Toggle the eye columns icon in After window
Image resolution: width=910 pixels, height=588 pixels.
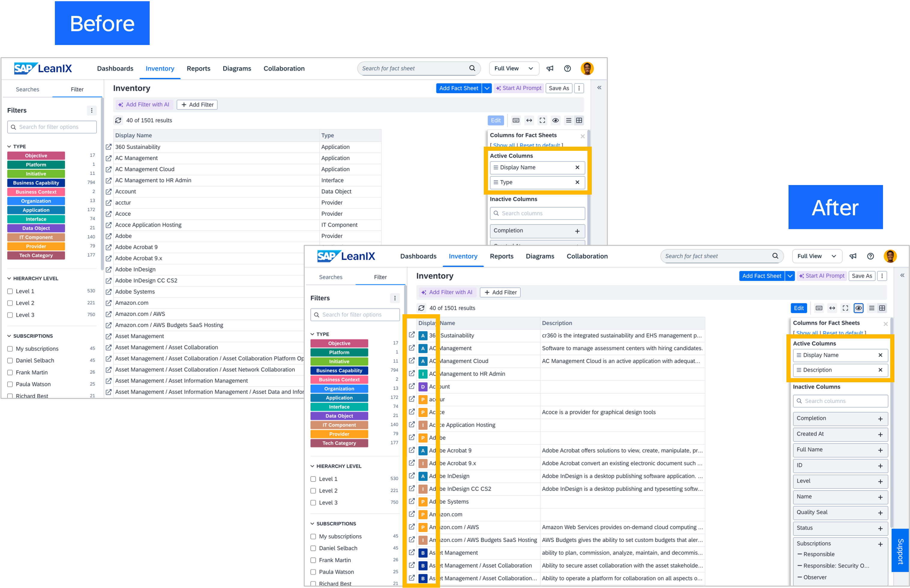pos(859,308)
